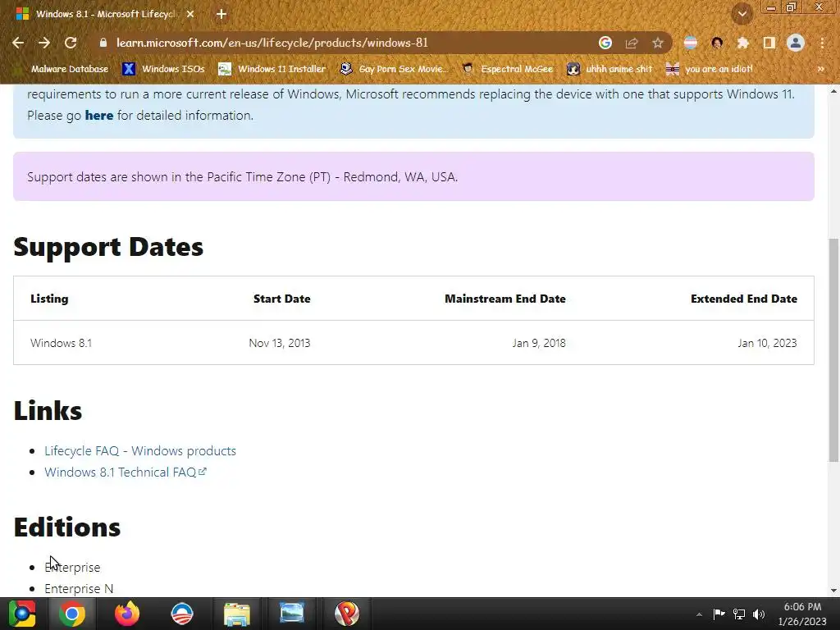Click the scrollbar down arrow
The height and width of the screenshot is (630, 840).
tap(833, 591)
